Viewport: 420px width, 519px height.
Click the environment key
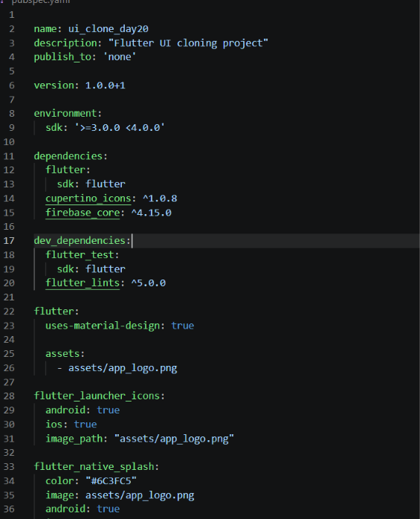tap(65, 114)
